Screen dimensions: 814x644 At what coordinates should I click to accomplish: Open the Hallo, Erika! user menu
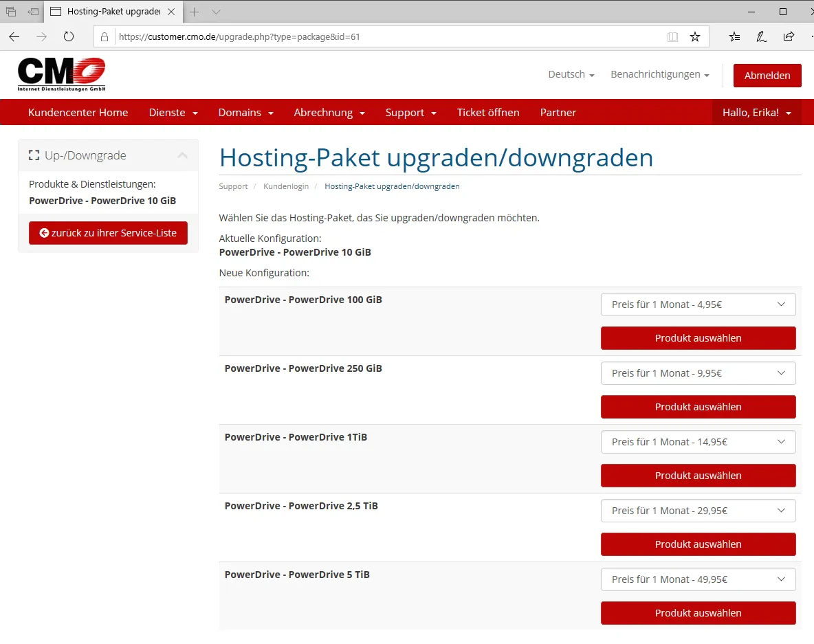tap(757, 112)
